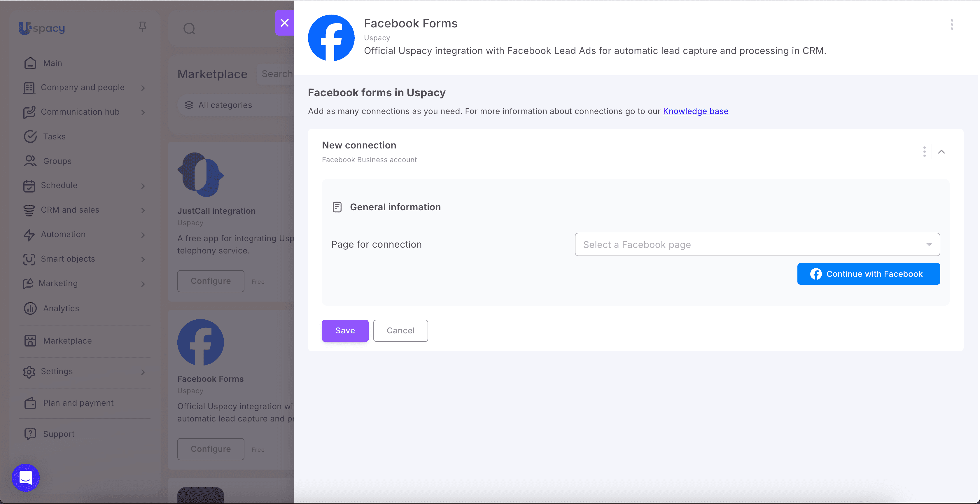Open Communication hub menu item

click(80, 112)
